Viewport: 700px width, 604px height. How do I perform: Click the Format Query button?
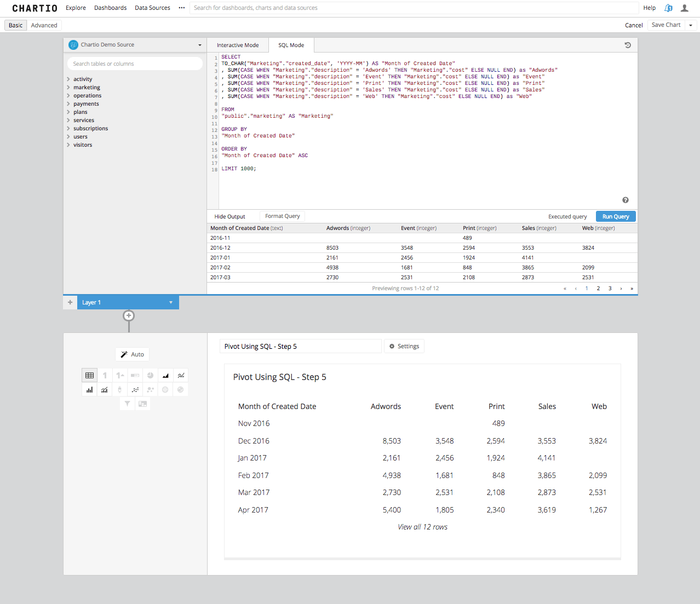[x=283, y=216]
